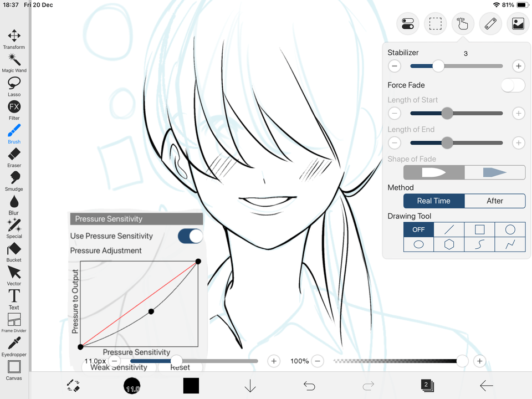Select the Text tool
The height and width of the screenshot is (399, 532).
point(14,298)
